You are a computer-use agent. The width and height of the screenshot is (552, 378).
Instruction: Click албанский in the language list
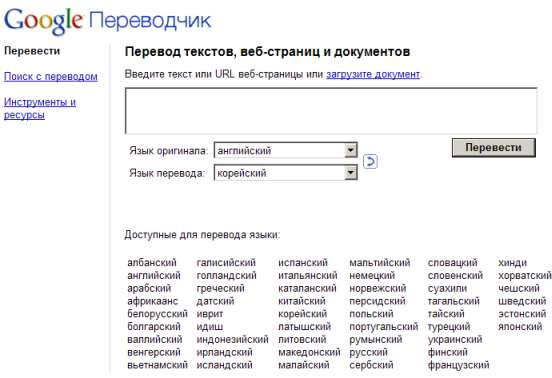152,263
